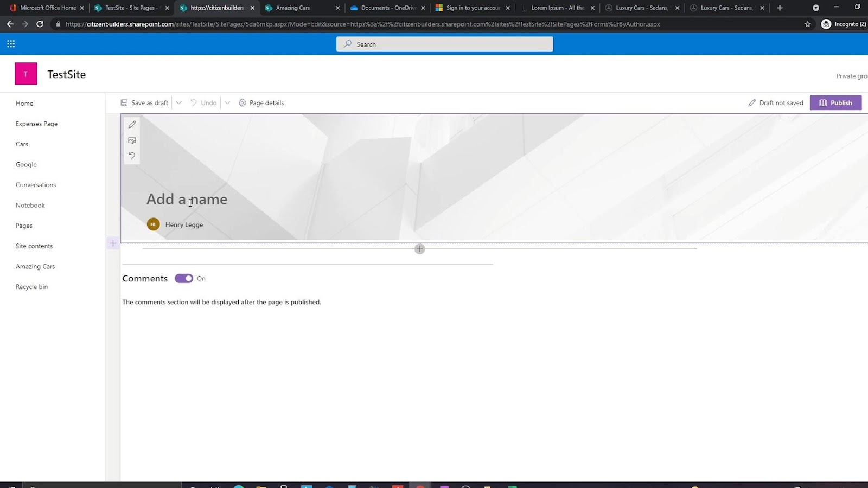Screen dimensions: 868x488
Task: Click the site lock icon in address bar
Action: coord(59,24)
